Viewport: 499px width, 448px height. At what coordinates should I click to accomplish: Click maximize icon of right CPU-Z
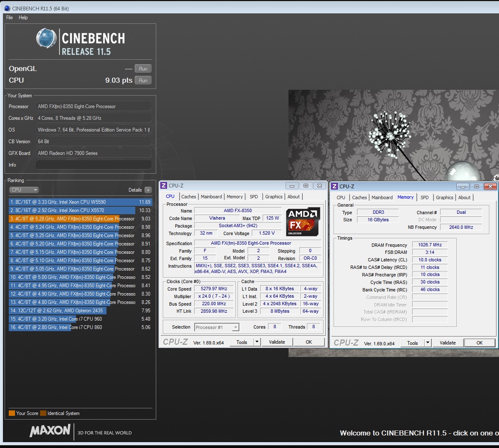click(476, 187)
